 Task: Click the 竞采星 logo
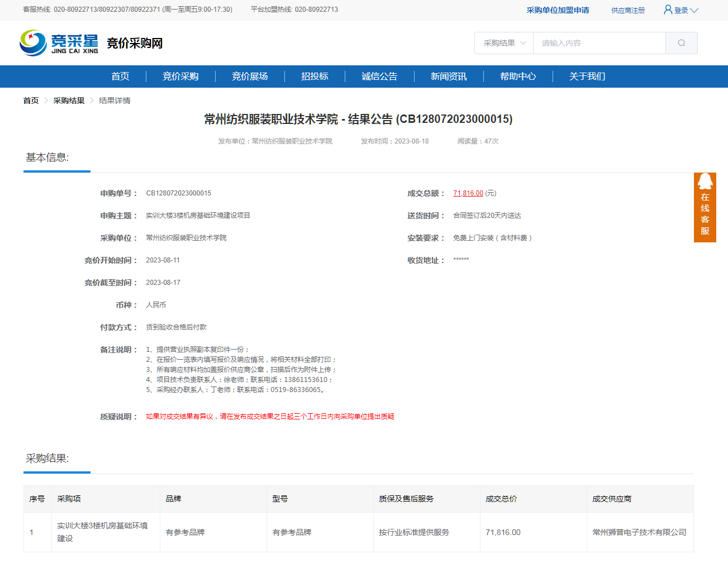click(59, 43)
